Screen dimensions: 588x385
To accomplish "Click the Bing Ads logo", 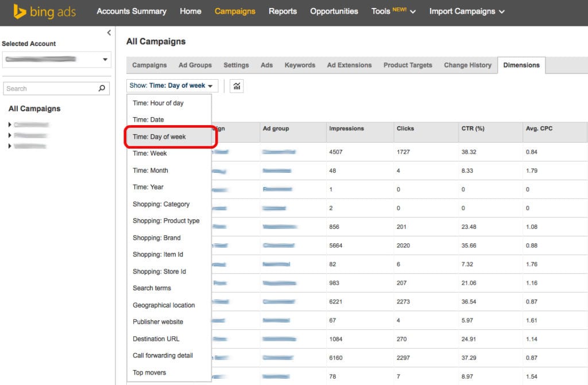I will click(45, 11).
